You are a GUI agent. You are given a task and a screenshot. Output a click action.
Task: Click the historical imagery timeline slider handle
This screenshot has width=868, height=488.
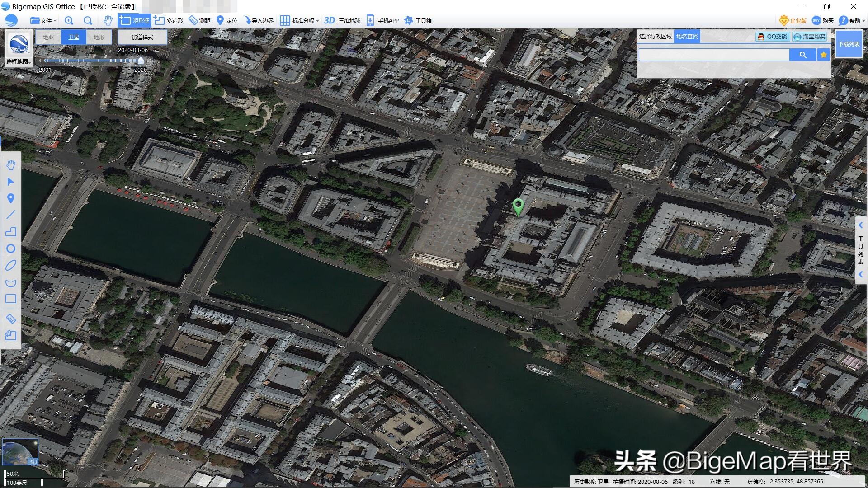pos(141,61)
